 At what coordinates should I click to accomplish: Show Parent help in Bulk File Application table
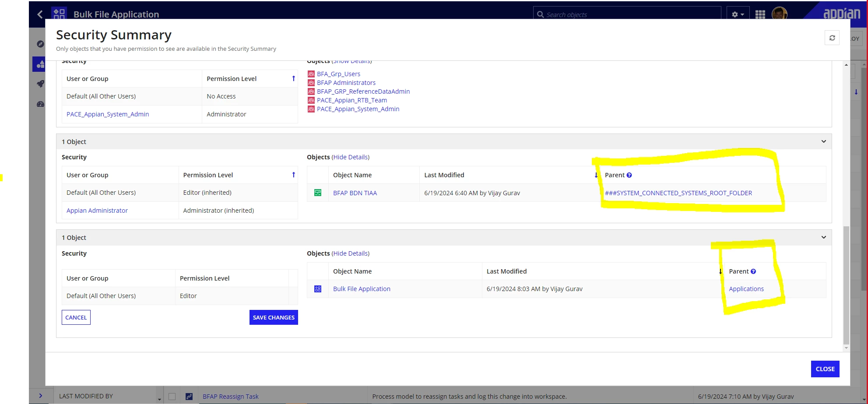pos(753,271)
